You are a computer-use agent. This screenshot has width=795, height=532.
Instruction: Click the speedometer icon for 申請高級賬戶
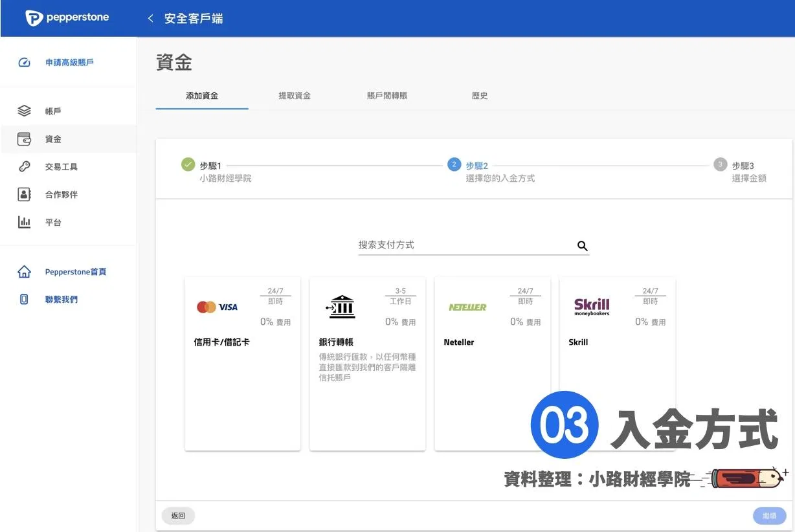24,63
